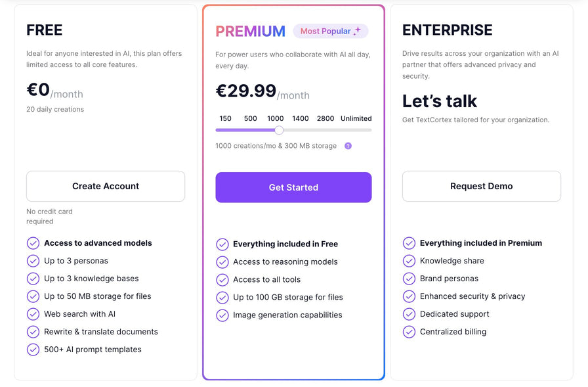This screenshot has height=387, width=588.
Task: Choose the Unlimited creations option
Action: pyautogui.click(x=356, y=119)
